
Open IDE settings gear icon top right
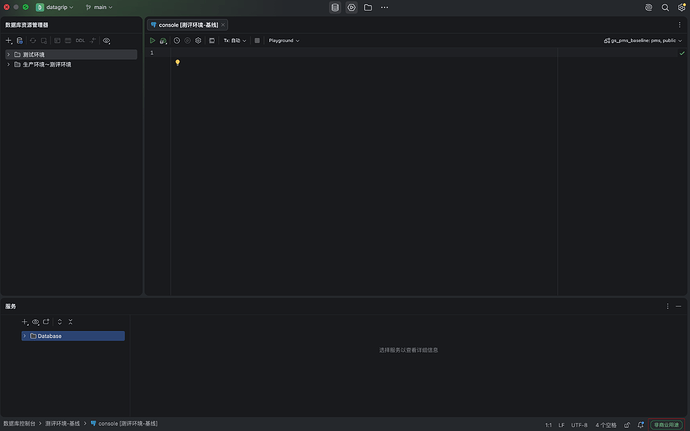[681, 7]
